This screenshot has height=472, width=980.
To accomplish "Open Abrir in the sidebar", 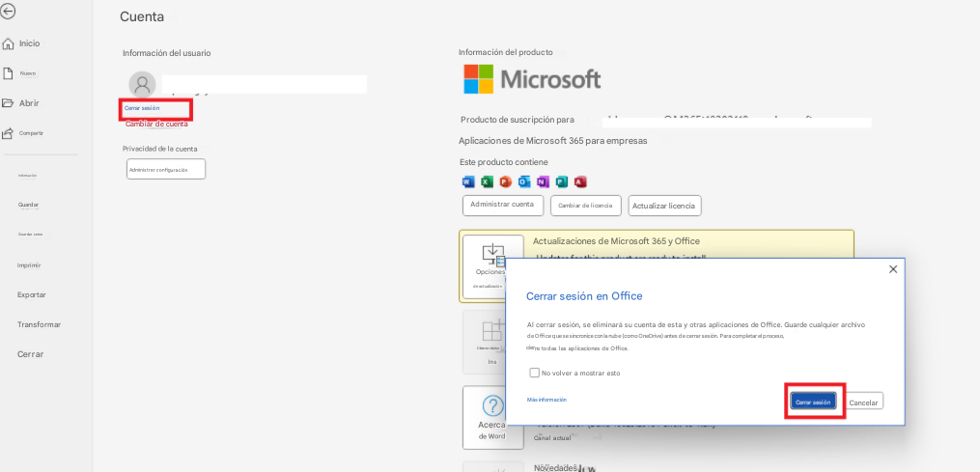I will 29,103.
